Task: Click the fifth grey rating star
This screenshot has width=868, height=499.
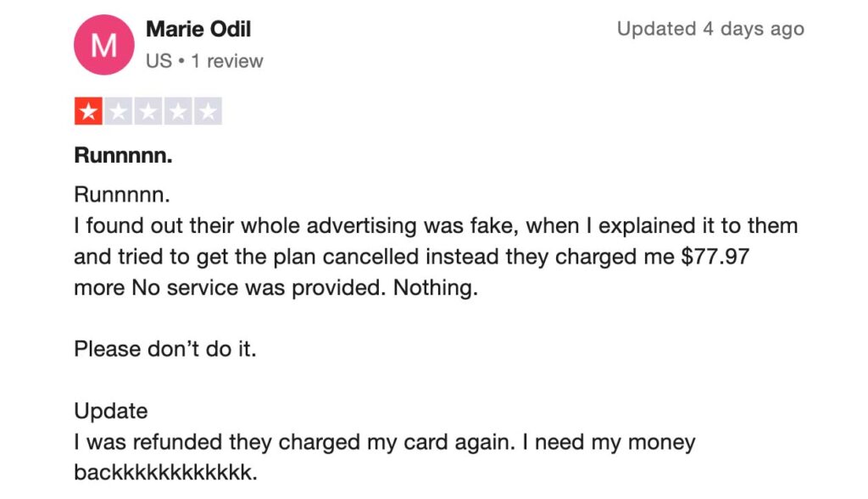Action: coord(209,111)
